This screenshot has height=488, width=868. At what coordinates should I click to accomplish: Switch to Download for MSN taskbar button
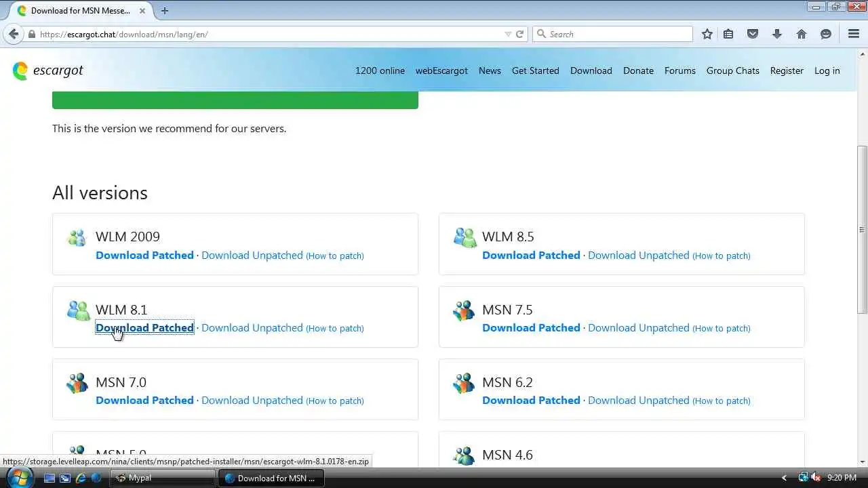271,478
